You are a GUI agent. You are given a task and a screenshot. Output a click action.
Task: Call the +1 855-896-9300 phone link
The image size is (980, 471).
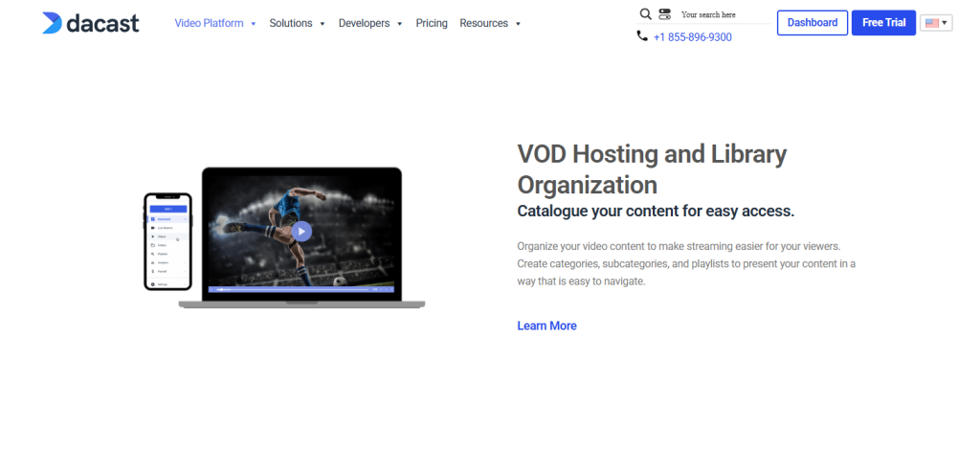click(693, 37)
